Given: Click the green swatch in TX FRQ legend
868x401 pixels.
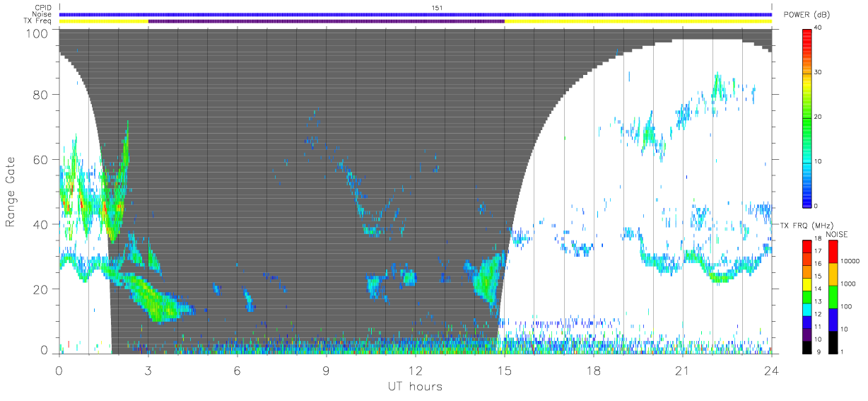Looking at the screenshot, I should 807,296.
